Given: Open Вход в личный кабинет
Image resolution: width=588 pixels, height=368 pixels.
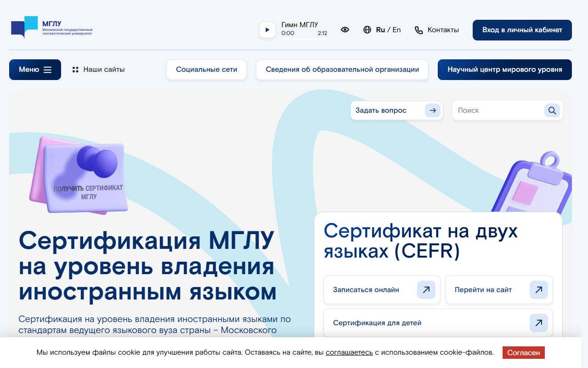Looking at the screenshot, I should tap(522, 30).
